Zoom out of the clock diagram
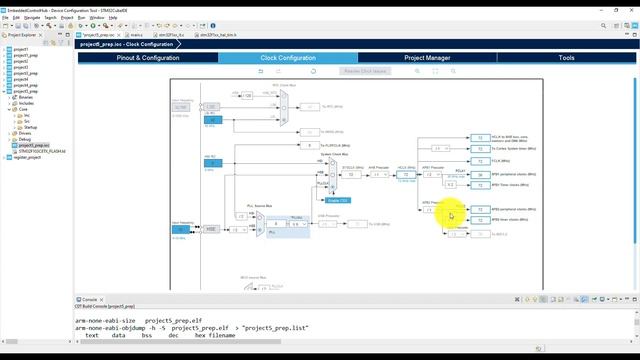 pos(453,71)
